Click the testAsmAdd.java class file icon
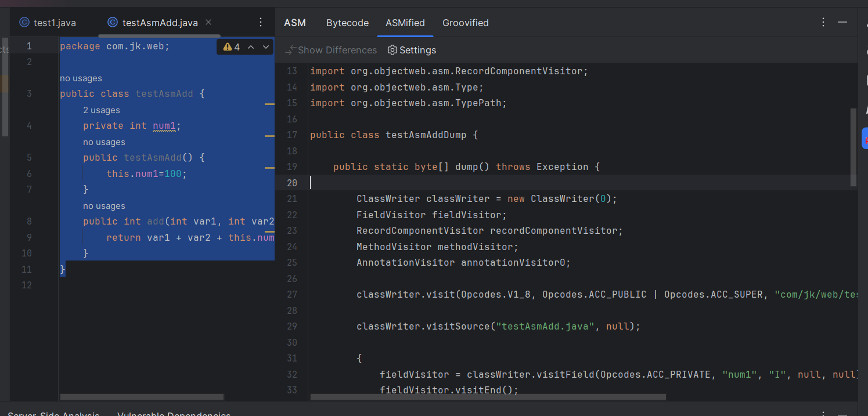 [113, 23]
